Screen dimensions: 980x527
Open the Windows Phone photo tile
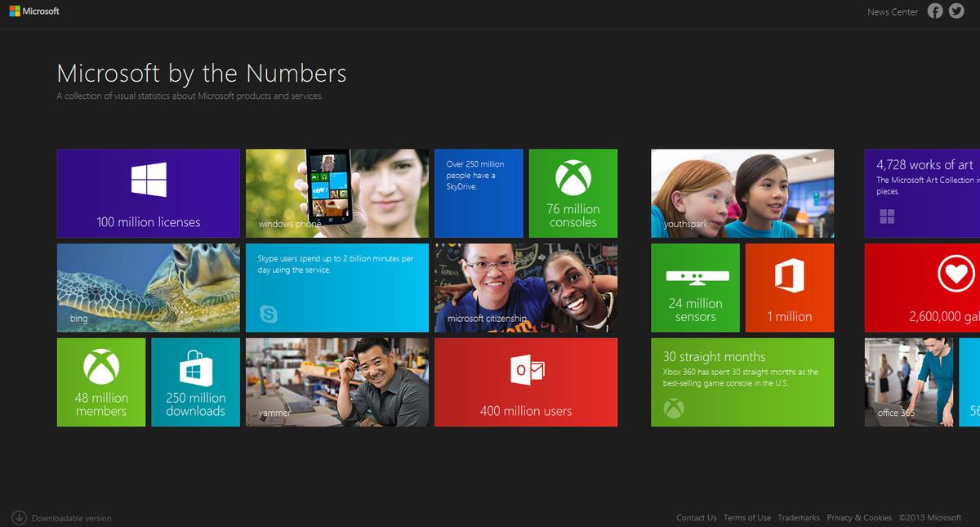point(337,193)
